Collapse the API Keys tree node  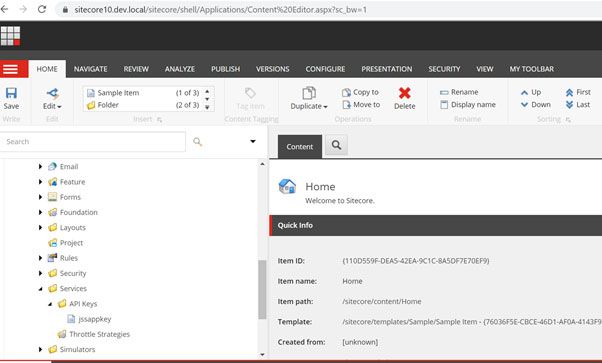50,304
